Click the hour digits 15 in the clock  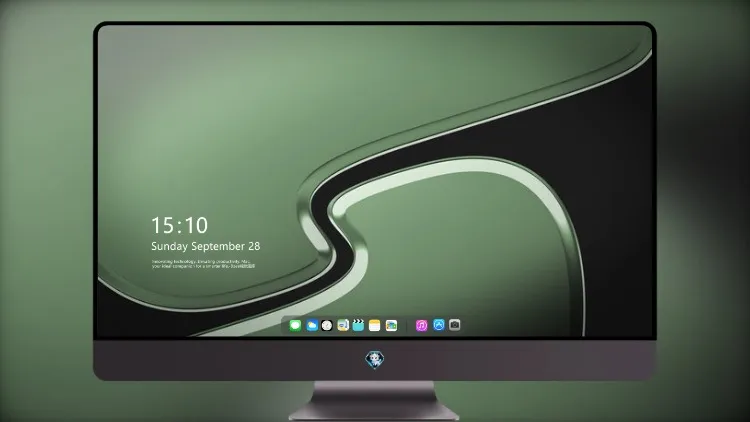point(162,225)
